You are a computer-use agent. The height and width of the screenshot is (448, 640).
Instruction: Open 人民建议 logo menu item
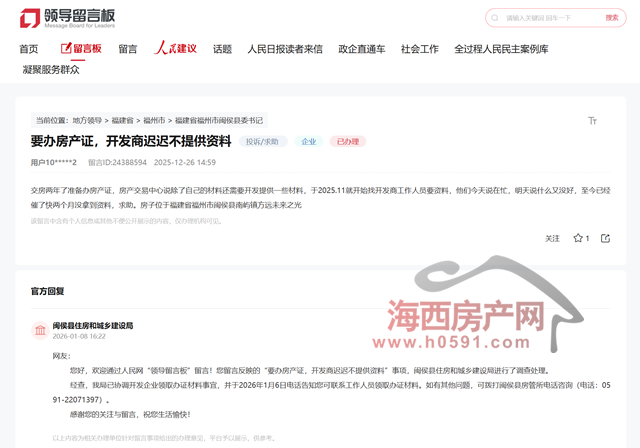(x=175, y=48)
